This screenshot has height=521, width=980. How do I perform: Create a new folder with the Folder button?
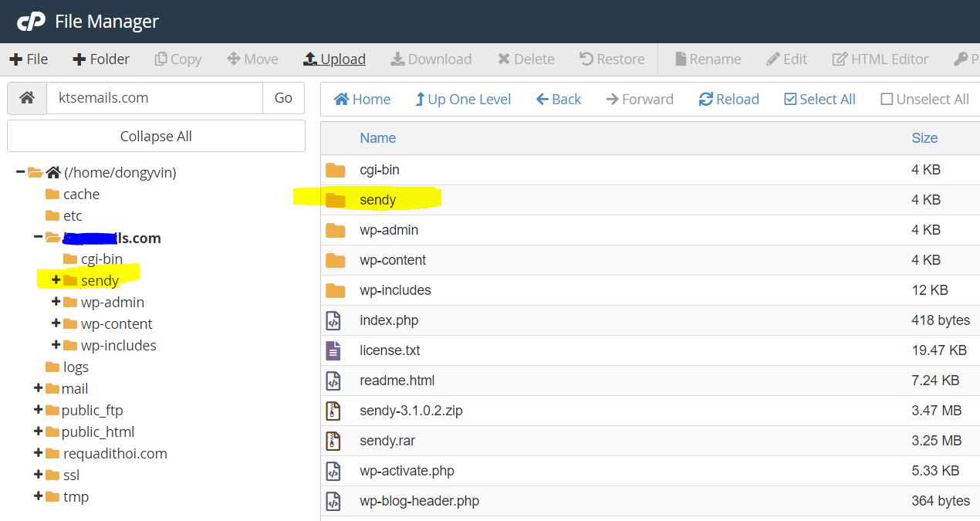pyautogui.click(x=101, y=59)
